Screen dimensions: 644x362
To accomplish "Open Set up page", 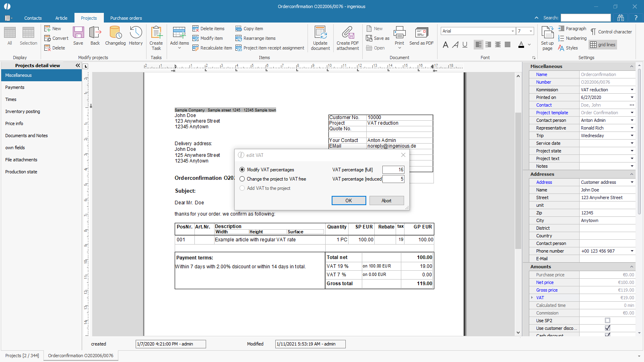I will (x=547, y=38).
